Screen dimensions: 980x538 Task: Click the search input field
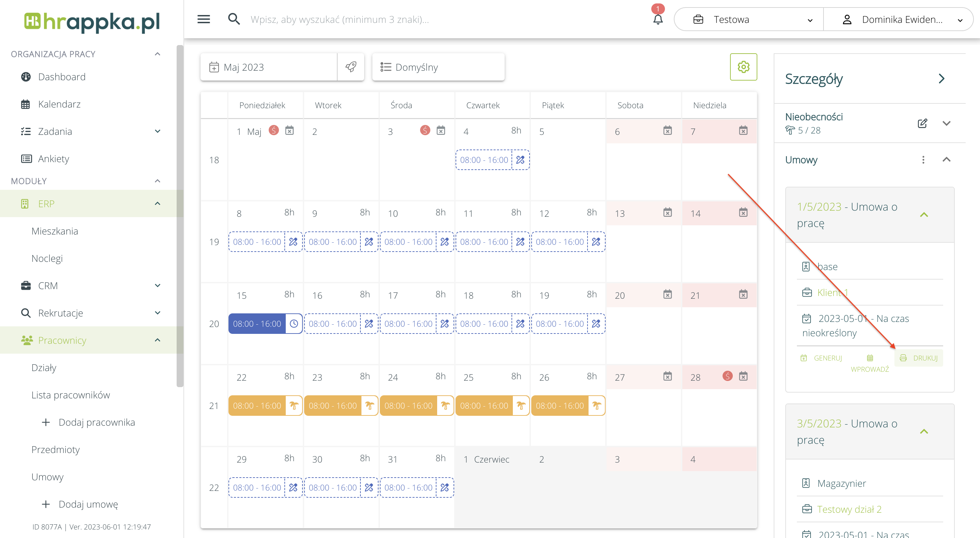tap(437, 19)
